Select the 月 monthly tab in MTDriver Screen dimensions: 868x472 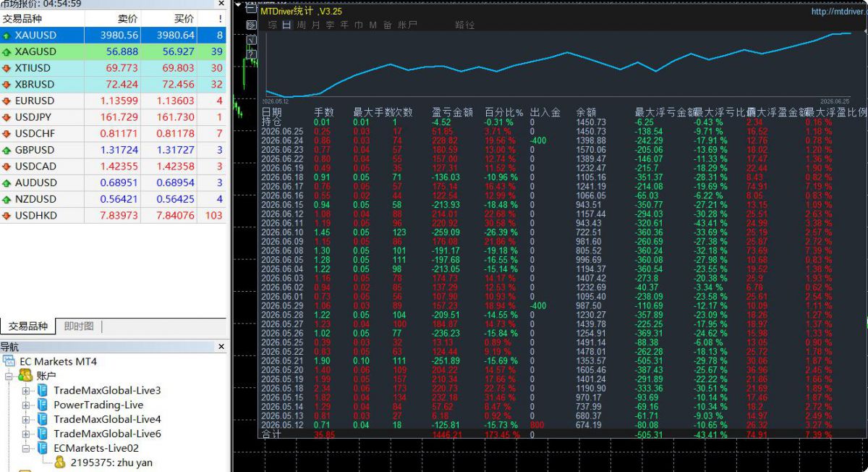(315, 25)
